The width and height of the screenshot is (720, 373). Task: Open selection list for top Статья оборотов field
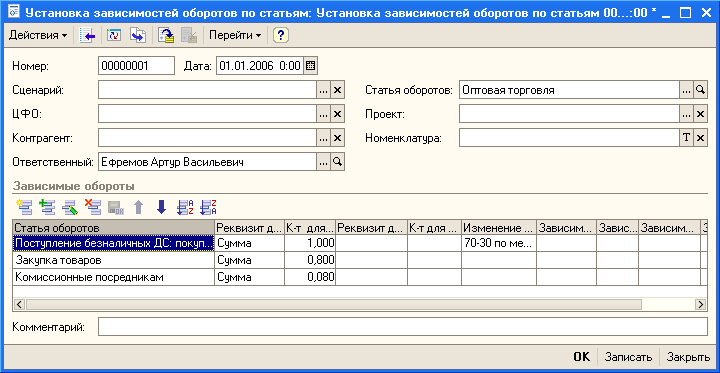click(686, 90)
